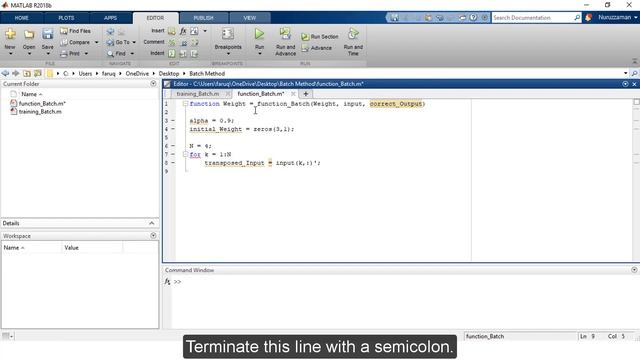Open the Compare dropdown arrow
640x360 pixels.
click(x=97, y=42)
